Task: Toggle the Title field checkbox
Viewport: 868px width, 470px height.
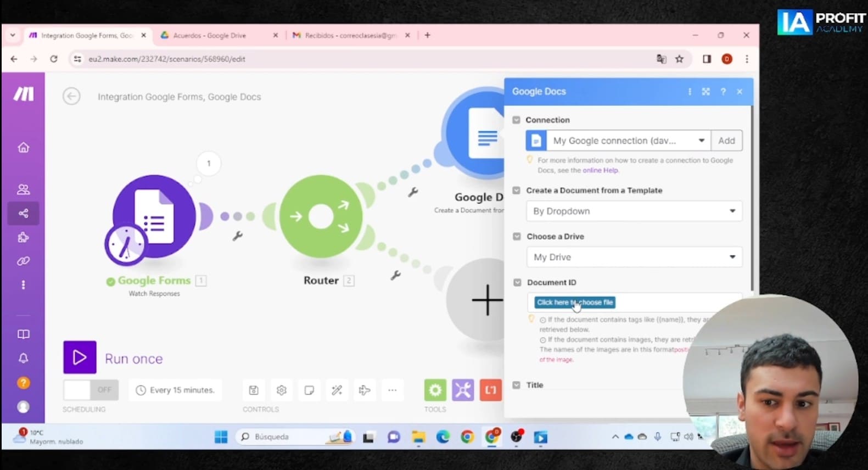Action: tap(516, 385)
